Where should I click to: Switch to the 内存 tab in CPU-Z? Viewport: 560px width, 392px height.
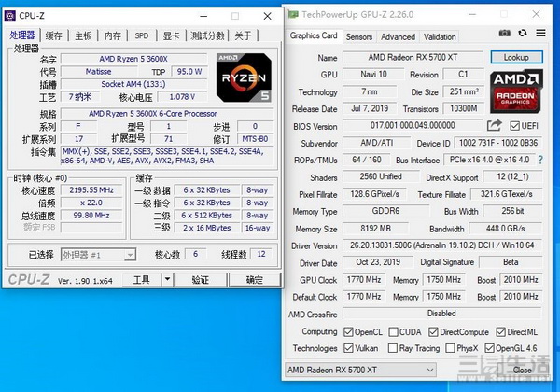coord(113,35)
